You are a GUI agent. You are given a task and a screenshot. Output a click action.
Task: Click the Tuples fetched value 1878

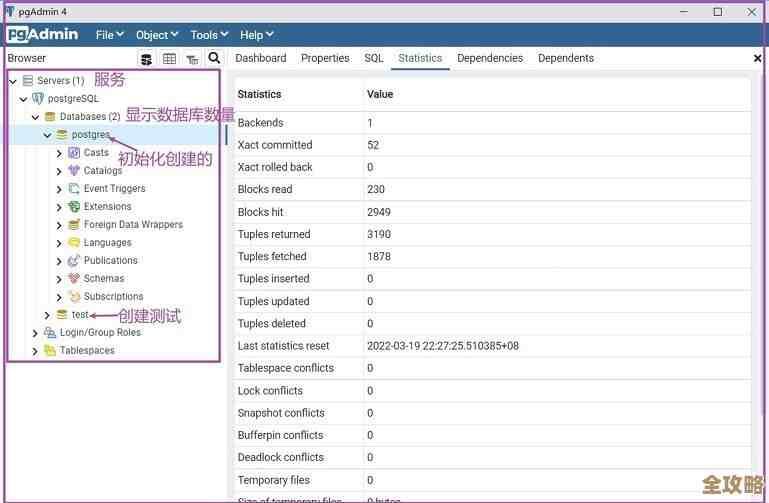coord(379,256)
